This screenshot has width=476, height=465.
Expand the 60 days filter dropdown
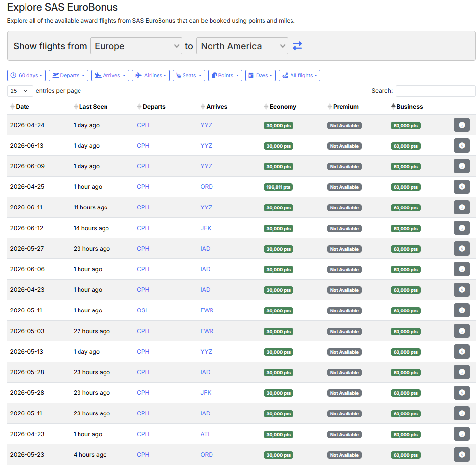pos(26,76)
